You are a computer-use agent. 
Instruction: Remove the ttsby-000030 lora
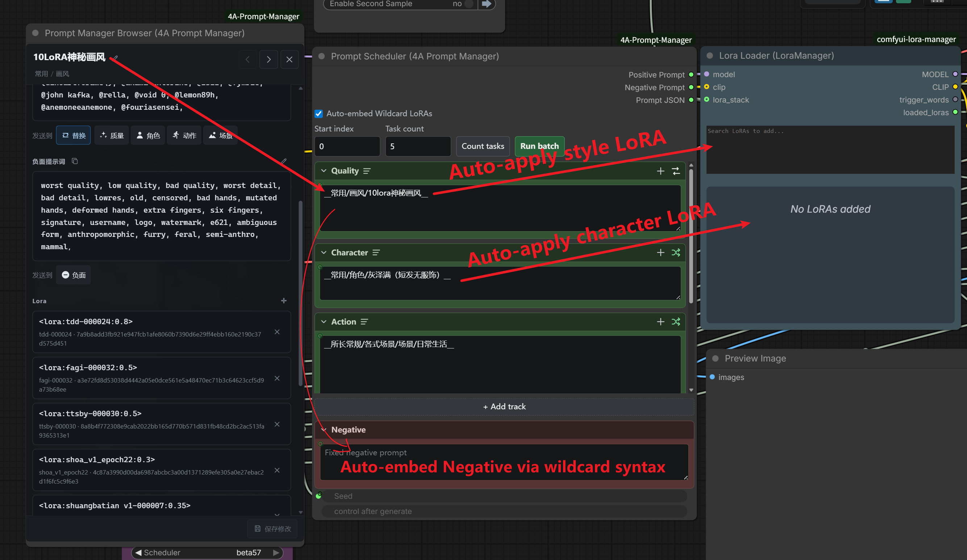click(277, 424)
